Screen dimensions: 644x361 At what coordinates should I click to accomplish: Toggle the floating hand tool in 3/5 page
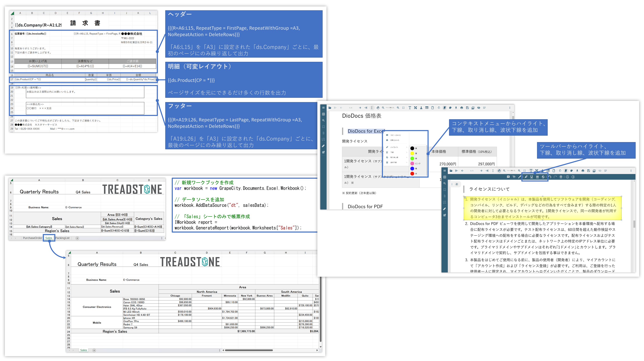click(456, 184)
